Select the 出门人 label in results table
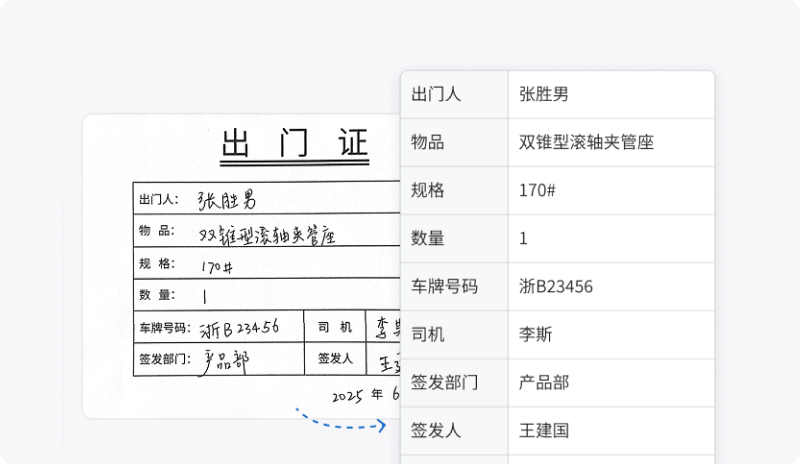Screen dimensions: 800x464 click(436, 95)
